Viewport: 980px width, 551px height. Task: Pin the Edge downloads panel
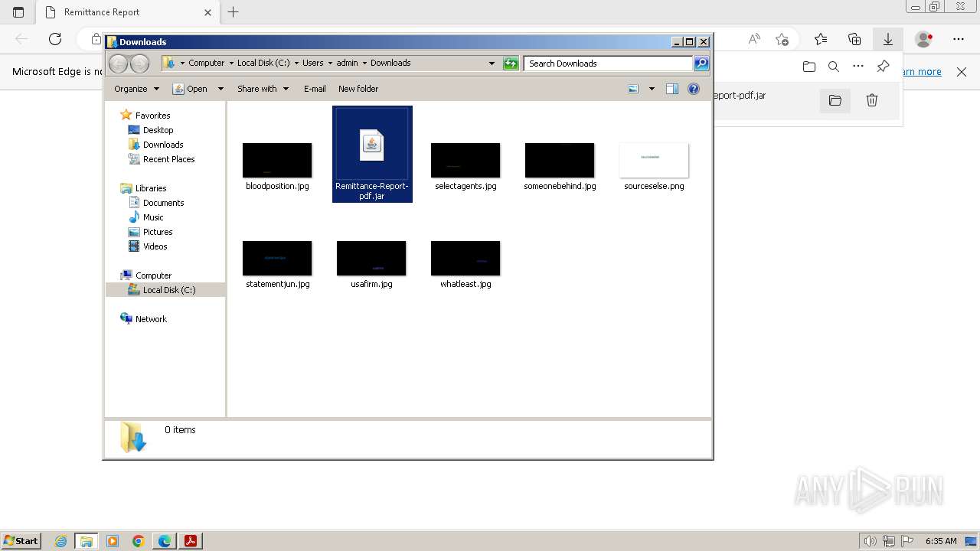(x=883, y=67)
